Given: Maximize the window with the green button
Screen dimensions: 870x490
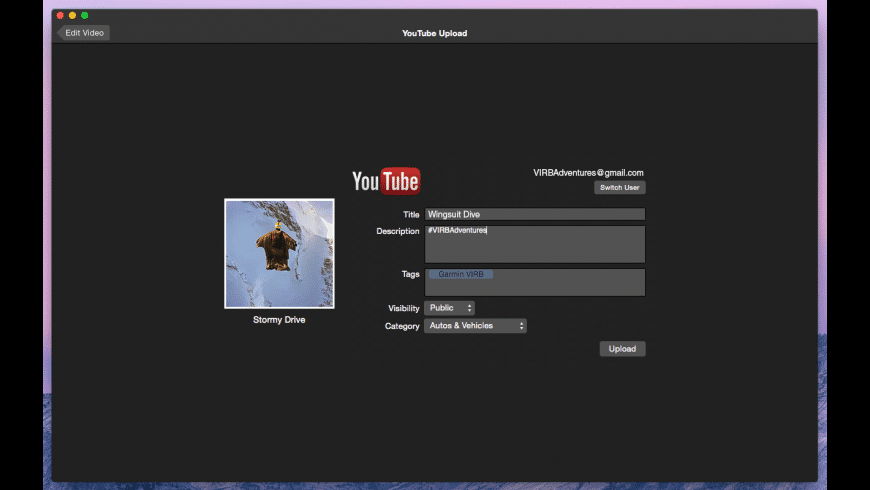Looking at the screenshot, I should click(84, 16).
